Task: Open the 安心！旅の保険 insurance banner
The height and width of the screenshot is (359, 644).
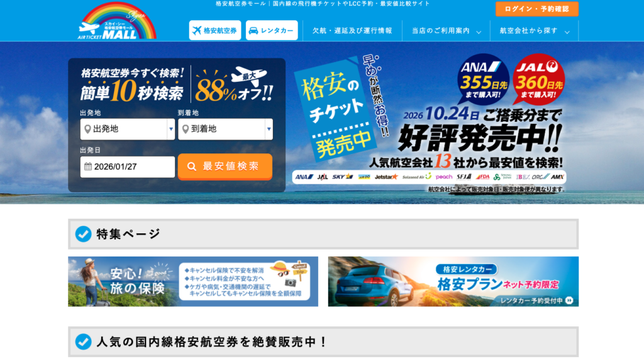Action: (192, 281)
